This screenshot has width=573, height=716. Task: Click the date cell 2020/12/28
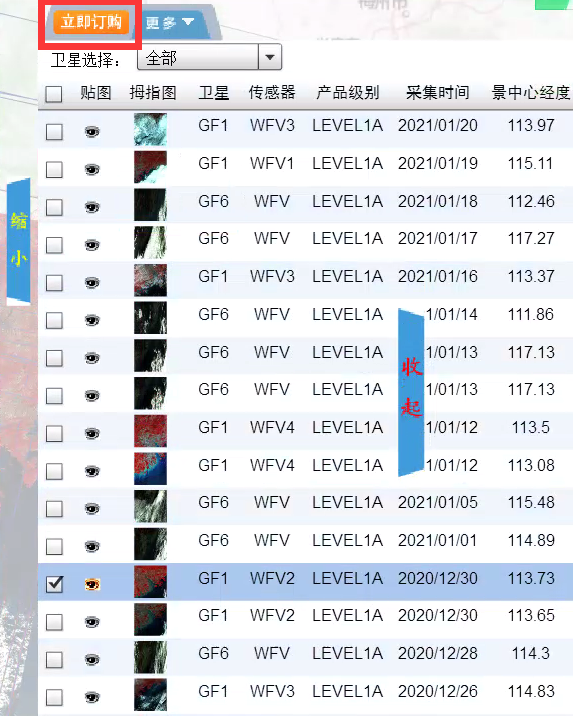[x=438, y=653]
